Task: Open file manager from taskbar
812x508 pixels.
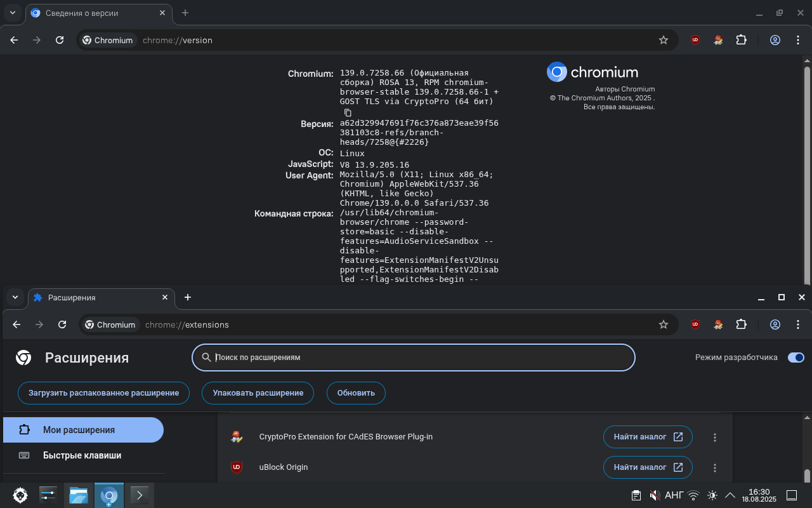Action: pos(78,495)
